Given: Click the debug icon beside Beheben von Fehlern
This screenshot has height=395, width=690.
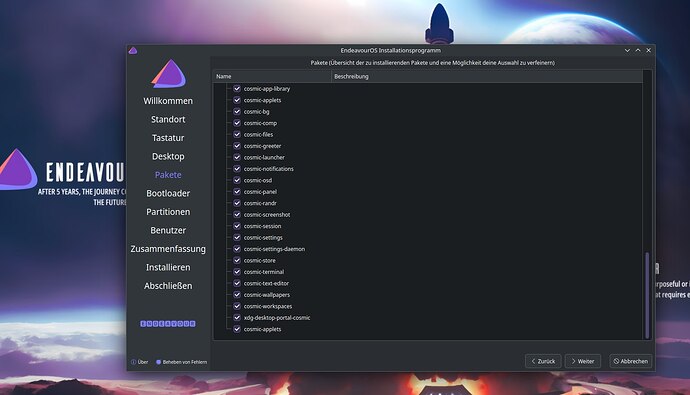Looking at the screenshot, I should (158, 362).
